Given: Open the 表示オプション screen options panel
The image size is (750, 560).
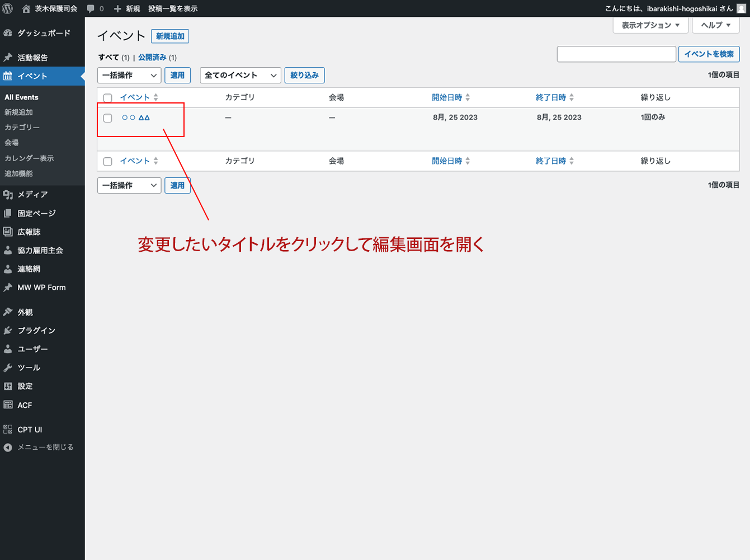Looking at the screenshot, I should (650, 25).
